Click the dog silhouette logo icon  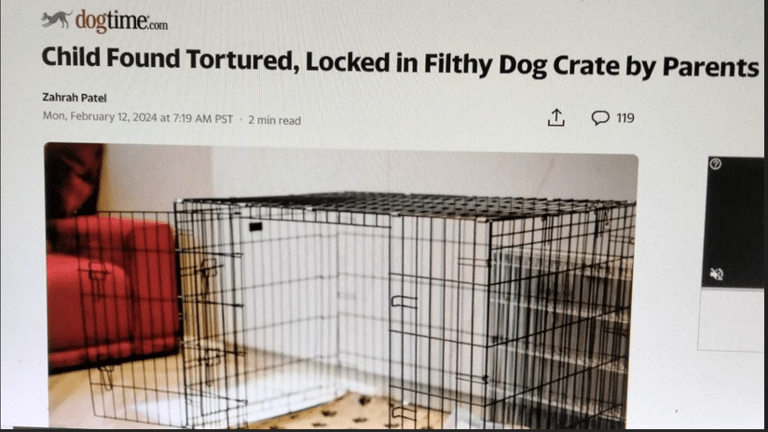[56, 20]
